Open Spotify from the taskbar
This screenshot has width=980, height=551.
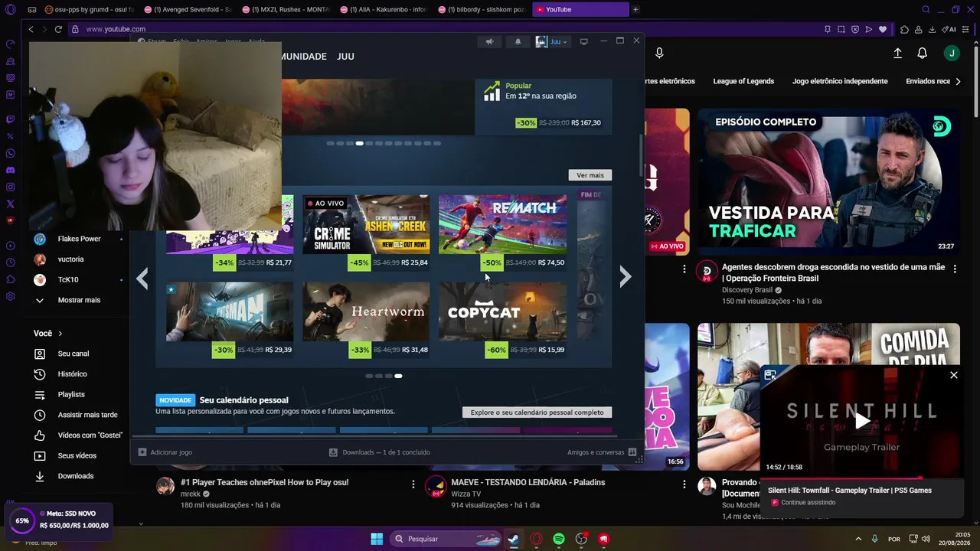pyautogui.click(x=559, y=539)
